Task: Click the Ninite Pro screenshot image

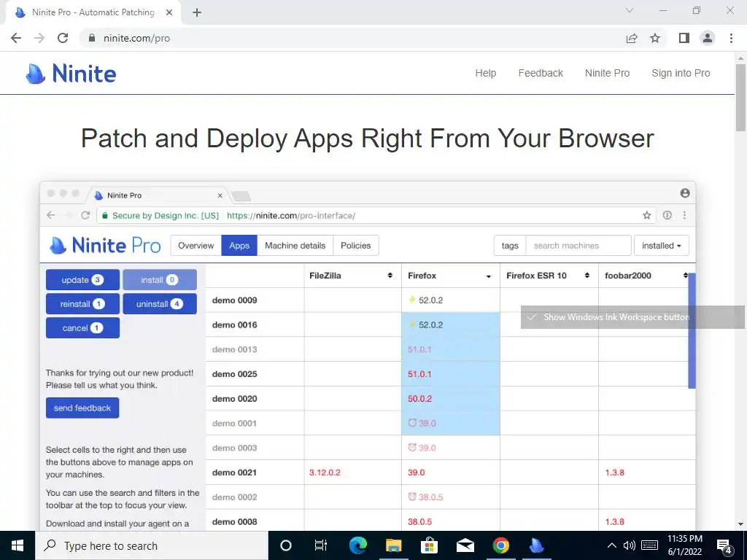Action: 368,356
